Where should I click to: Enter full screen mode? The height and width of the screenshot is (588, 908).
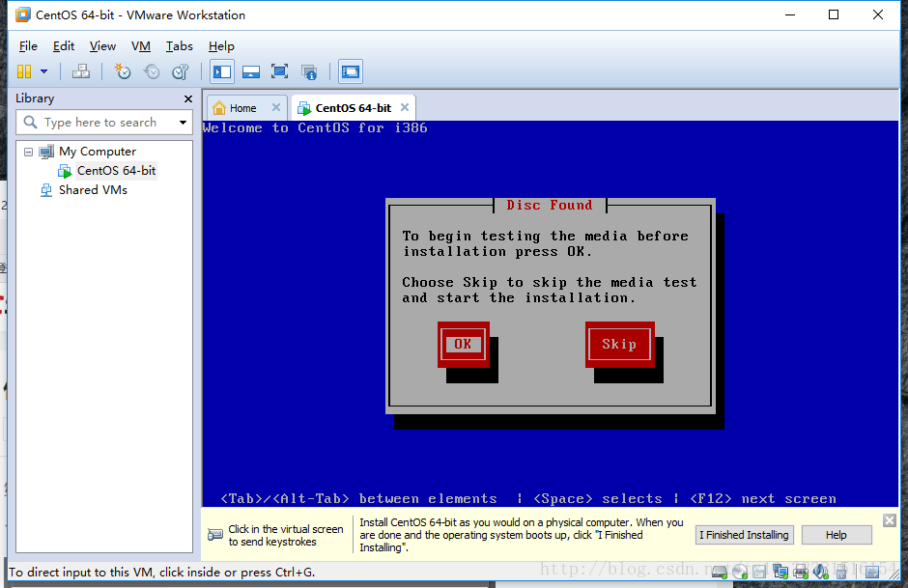pos(280,71)
